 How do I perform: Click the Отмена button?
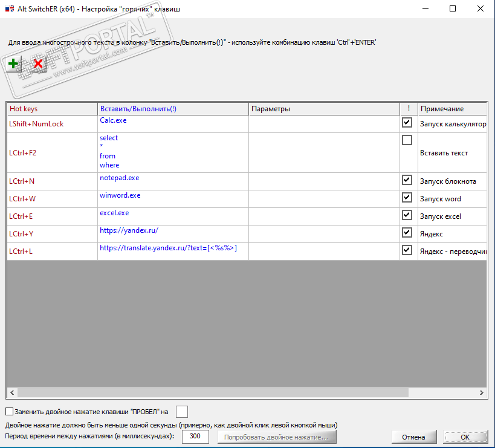[x=414, y=437]
